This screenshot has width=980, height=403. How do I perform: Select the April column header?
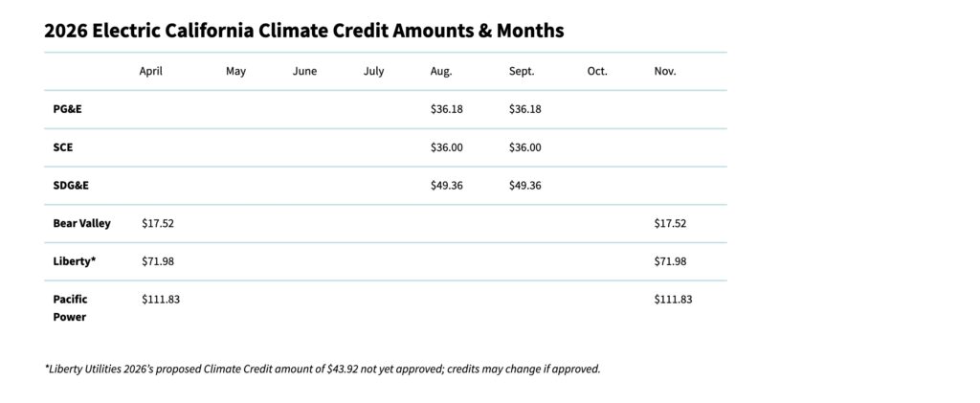pos(150,72)
